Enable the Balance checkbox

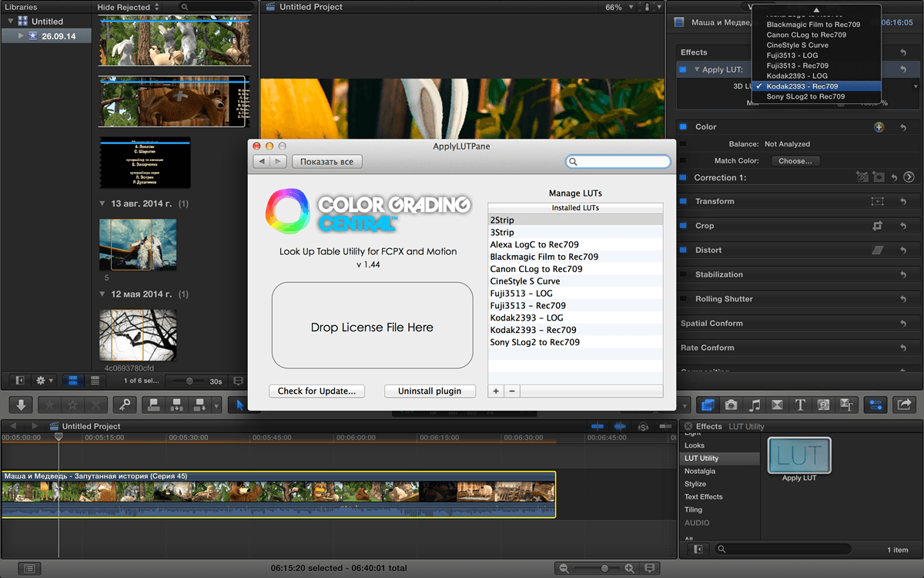[683, 144]
